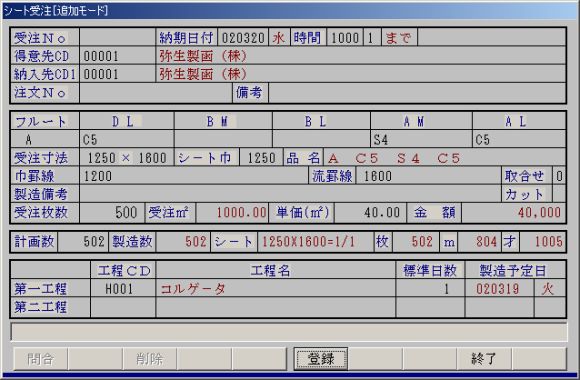Select the 納入先CD1 field containing 00001
580x380 pixels.
(118, 74)
